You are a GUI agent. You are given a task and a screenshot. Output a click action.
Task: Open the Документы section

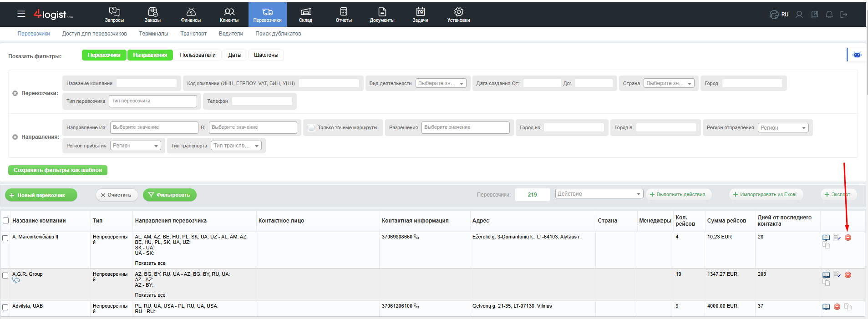382,15
